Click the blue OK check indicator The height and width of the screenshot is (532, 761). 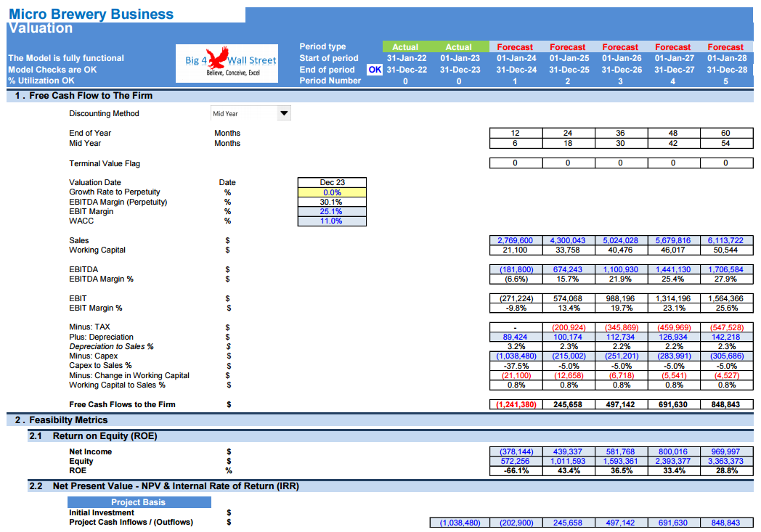375,70
